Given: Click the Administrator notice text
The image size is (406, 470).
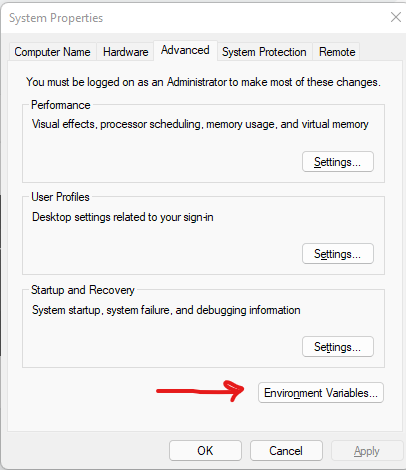Looking at the screenshot, I should pos(203,82).
